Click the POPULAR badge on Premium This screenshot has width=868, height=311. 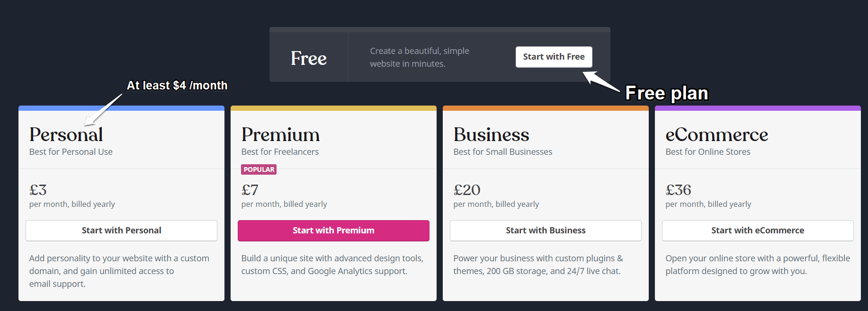tap(259, 169)
